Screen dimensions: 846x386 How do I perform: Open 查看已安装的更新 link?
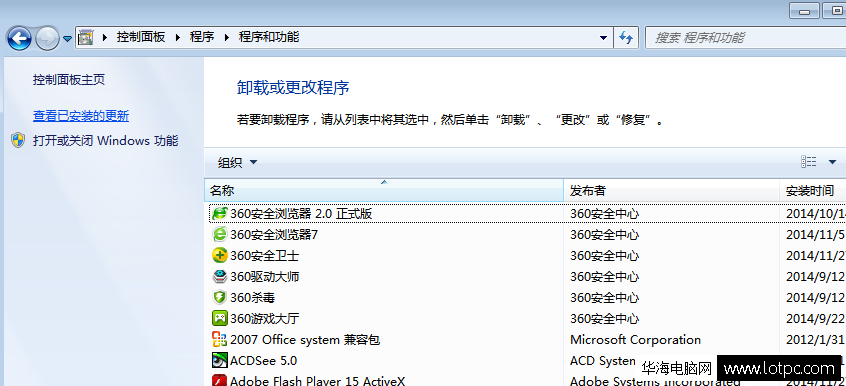pos(81,116)
